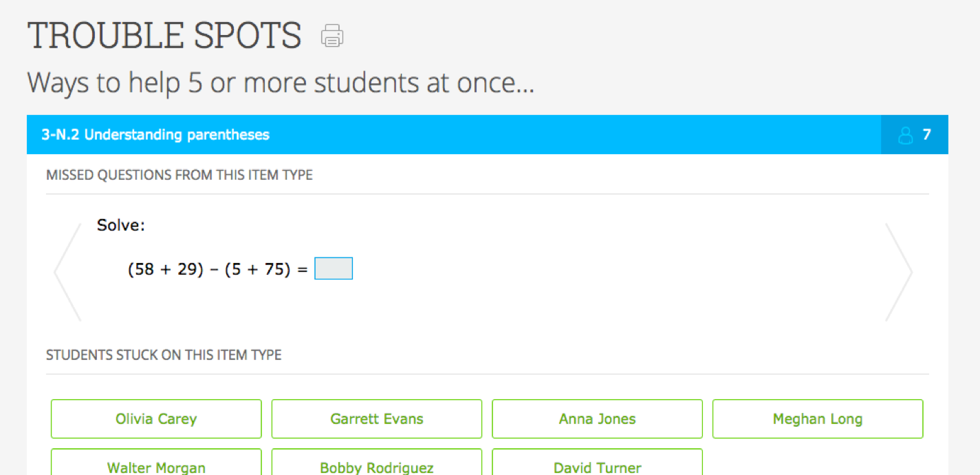Click the answer box after the equals sign
980x475 pixels.
[334, 269]
